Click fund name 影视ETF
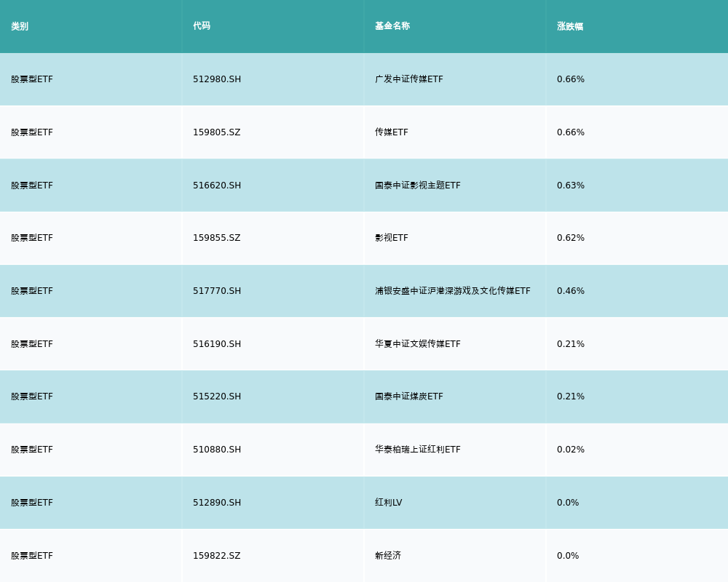Viewport: 728px width, 582px height. [392, 238]
